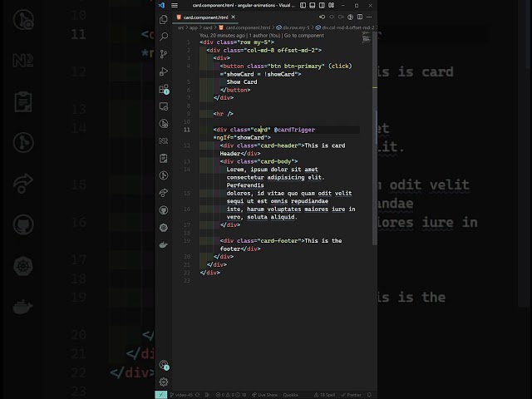The width and height of the screenshot is (532, 399).
Task: Open the Kubernetes view in activity bar
Action: click(164, 227)
